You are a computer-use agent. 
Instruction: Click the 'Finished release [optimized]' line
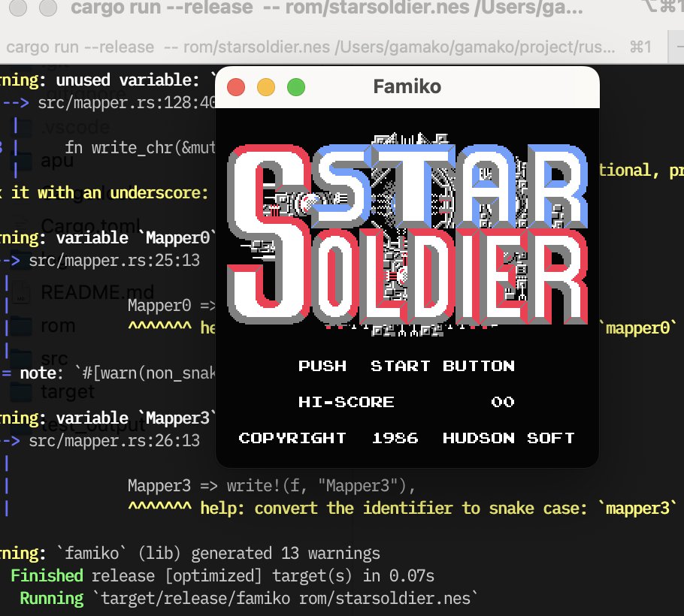[222, 576]
